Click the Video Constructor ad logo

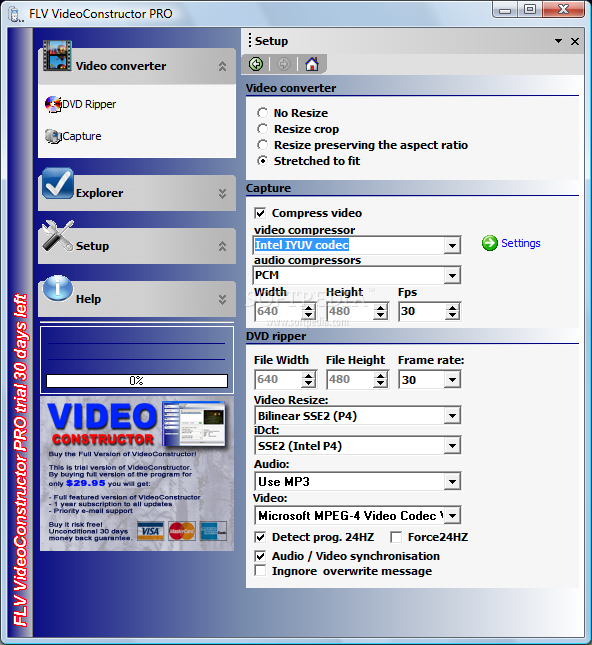pyautogui.click(x=102, y=425)
